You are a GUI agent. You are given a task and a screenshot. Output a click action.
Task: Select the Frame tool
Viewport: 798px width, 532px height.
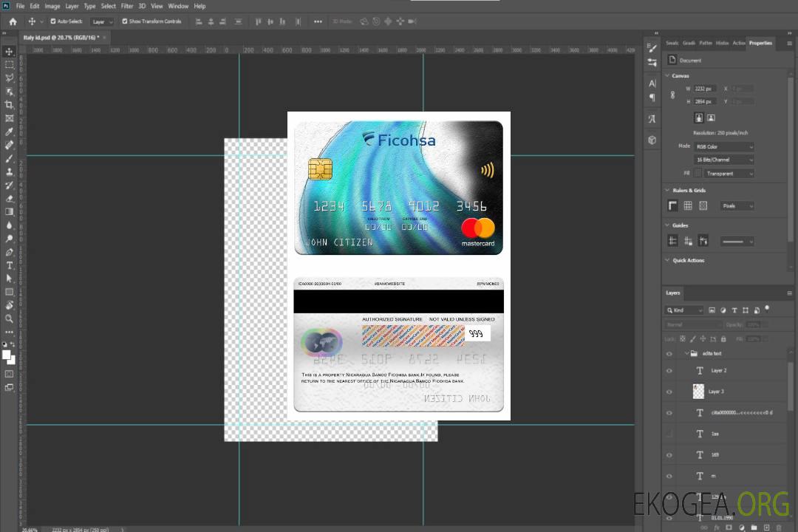[x=9, y=118]
